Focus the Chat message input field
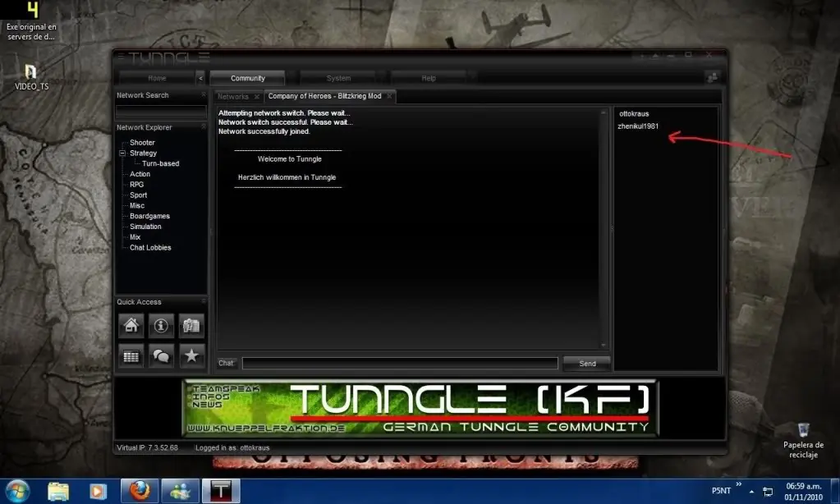Viewport: 840px width, 504px height. tap(400, 363)
